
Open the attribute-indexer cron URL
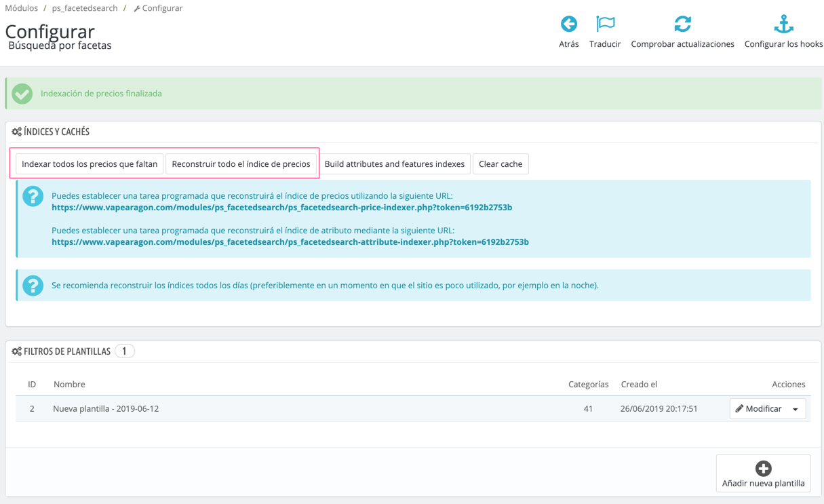coord(290,242)
